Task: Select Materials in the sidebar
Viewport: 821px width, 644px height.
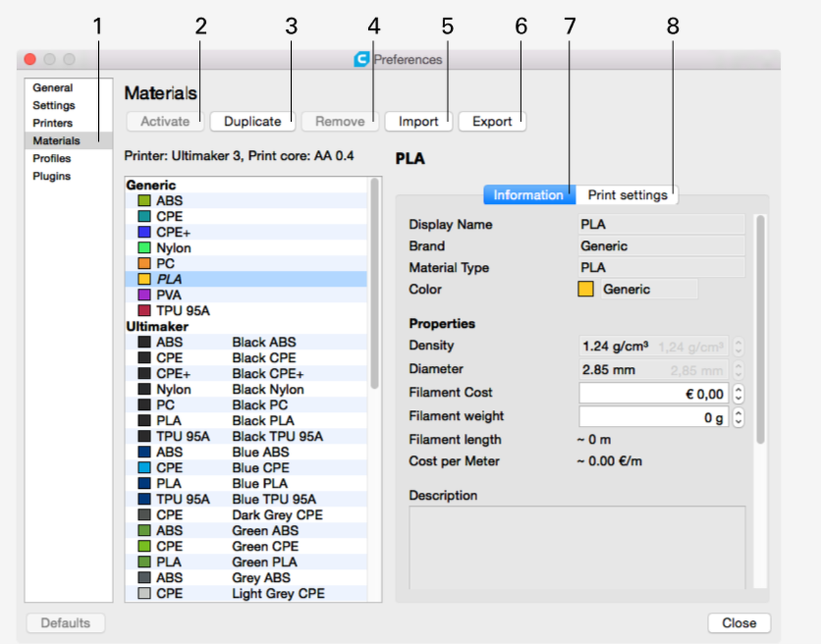Action: [69, 140]
